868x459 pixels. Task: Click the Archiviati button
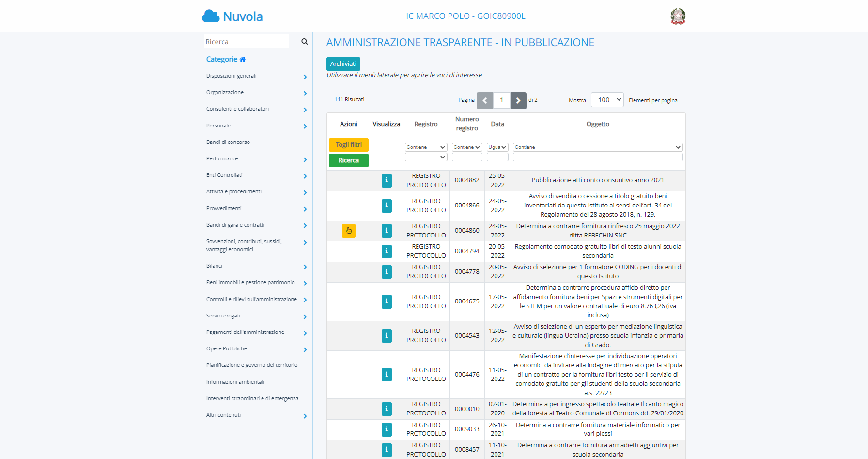343,64
